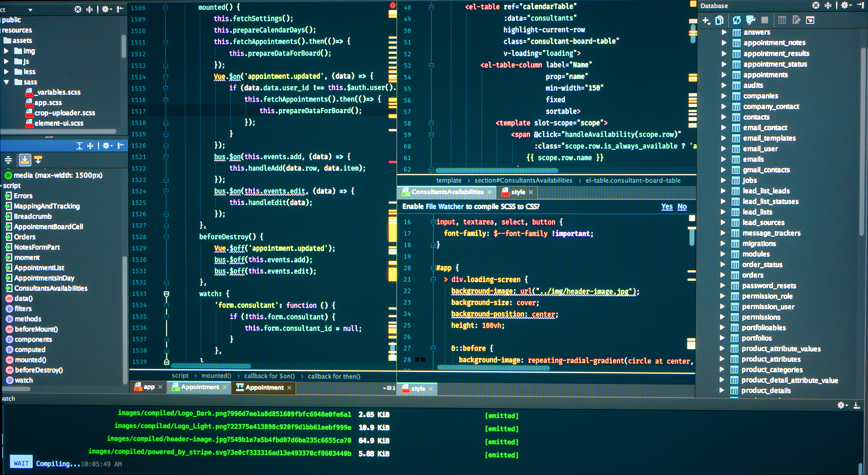Viewport: 868px width, 475px height.
Task: Expand the img folder
Action: [x=6, y=51]
